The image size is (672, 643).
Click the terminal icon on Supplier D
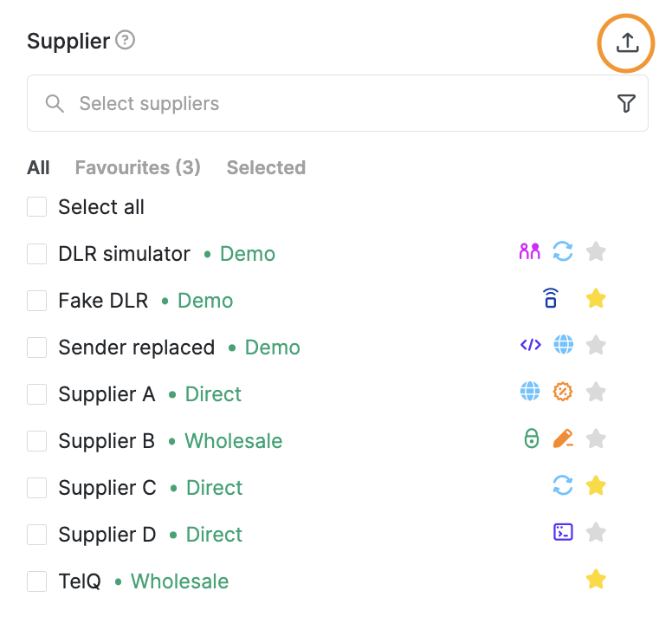pyautogui.click(x=563, y=532)
